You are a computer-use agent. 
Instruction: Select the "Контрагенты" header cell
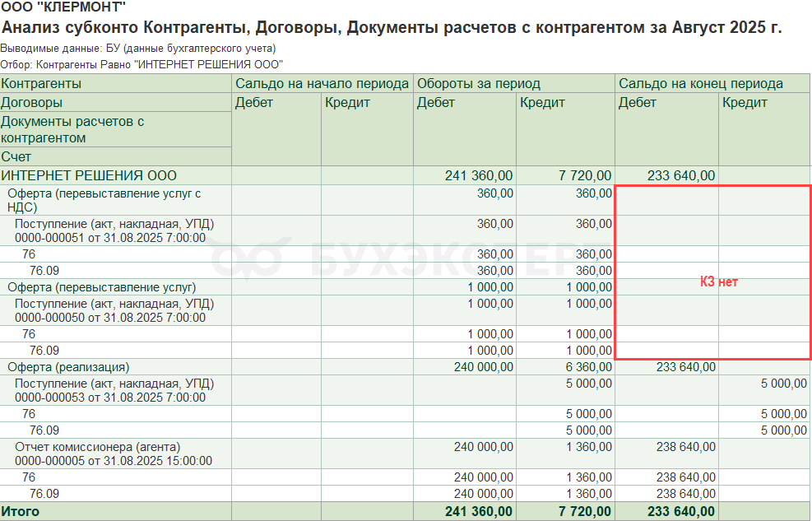tap(115, 83)
